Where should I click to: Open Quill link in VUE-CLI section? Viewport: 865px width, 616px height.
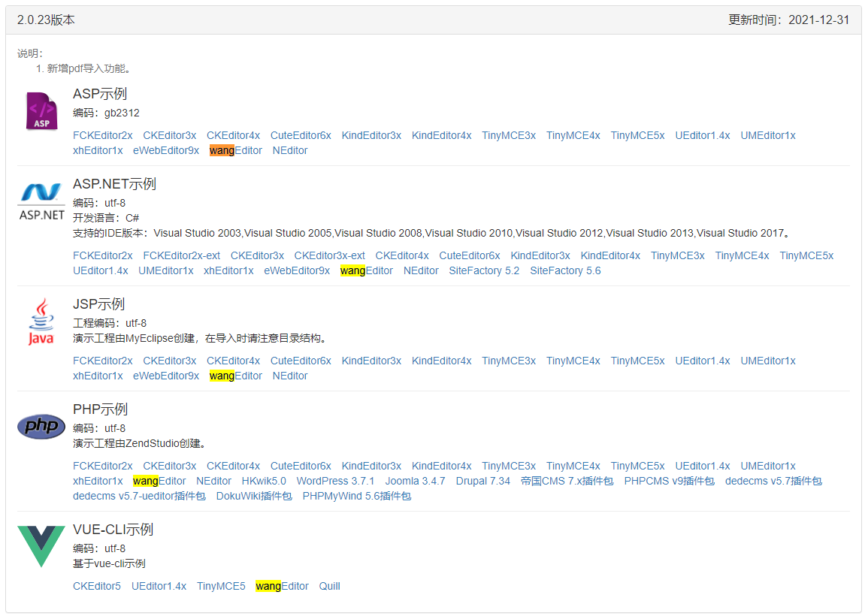coord(329,587)
